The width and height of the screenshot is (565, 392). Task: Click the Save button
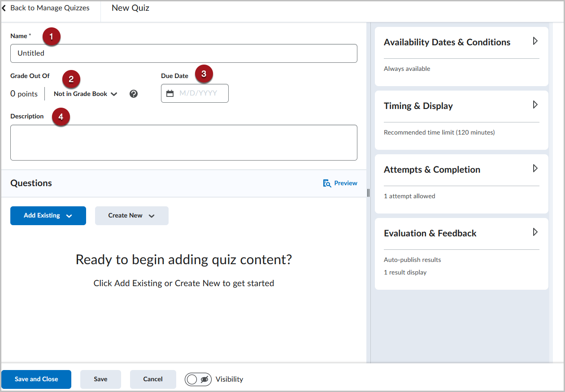100,379
